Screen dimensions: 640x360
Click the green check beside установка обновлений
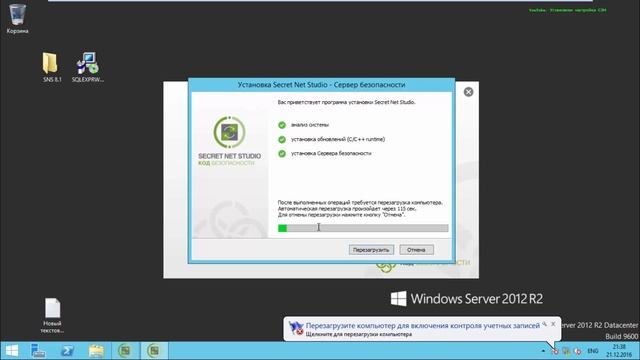click(282, 140)
